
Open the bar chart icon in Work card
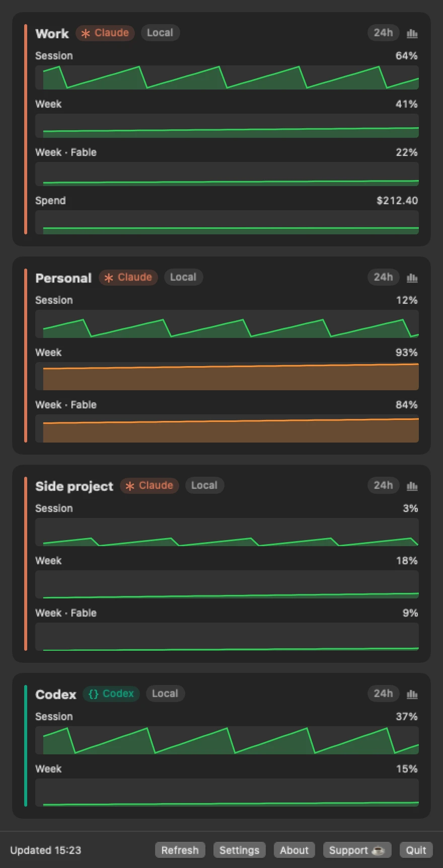(412, 33)
